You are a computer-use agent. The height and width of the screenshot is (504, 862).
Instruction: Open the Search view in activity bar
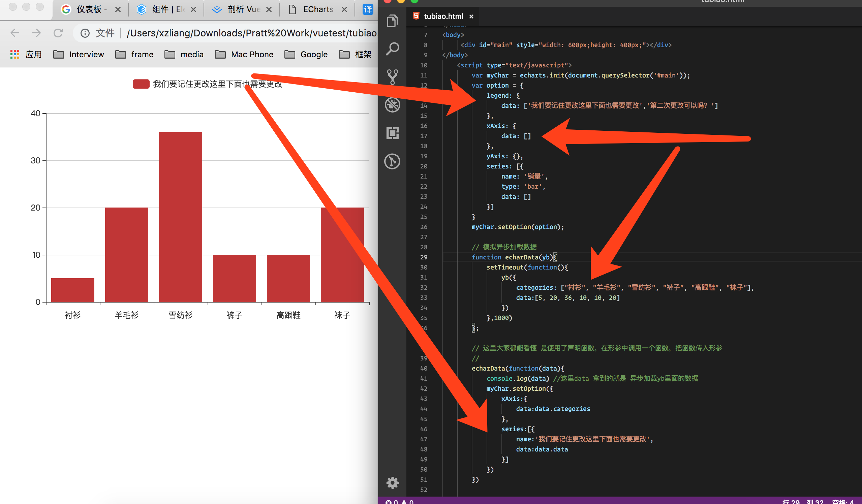coord(392,49)
